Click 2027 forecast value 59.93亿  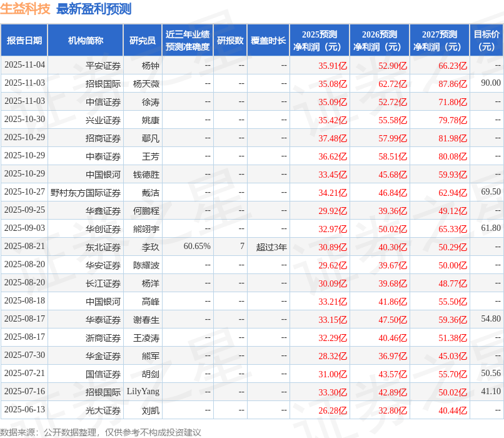453,175
